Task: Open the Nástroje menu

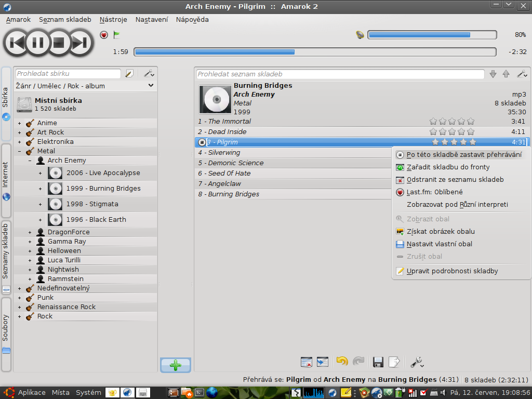Action: (113, 20)
